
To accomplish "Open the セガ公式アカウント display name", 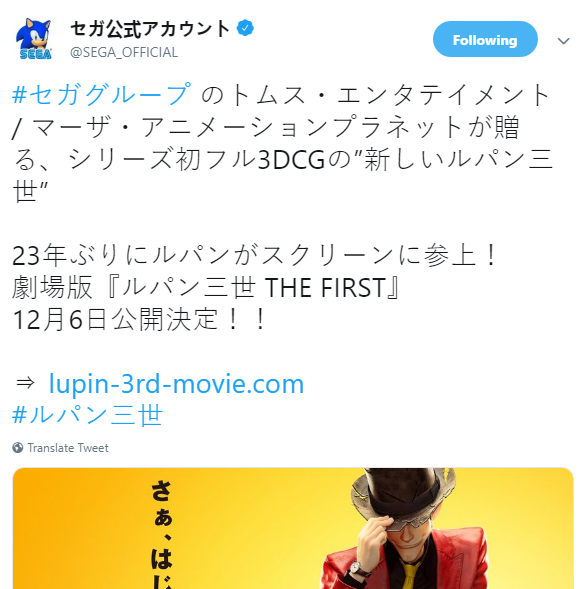I will (150, 29).
